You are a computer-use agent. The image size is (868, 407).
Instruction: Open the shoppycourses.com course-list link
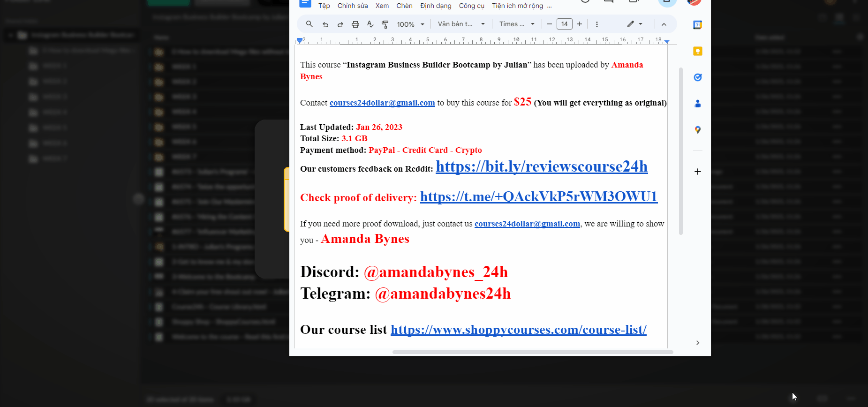[x=519, y=330]
